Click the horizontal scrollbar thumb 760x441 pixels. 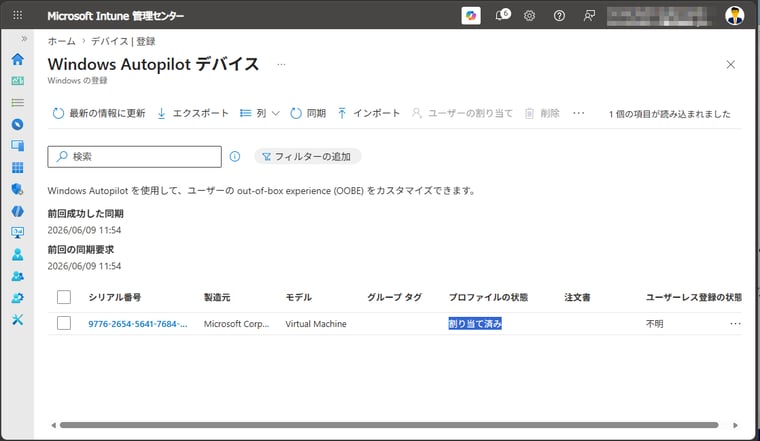(389, 425)
